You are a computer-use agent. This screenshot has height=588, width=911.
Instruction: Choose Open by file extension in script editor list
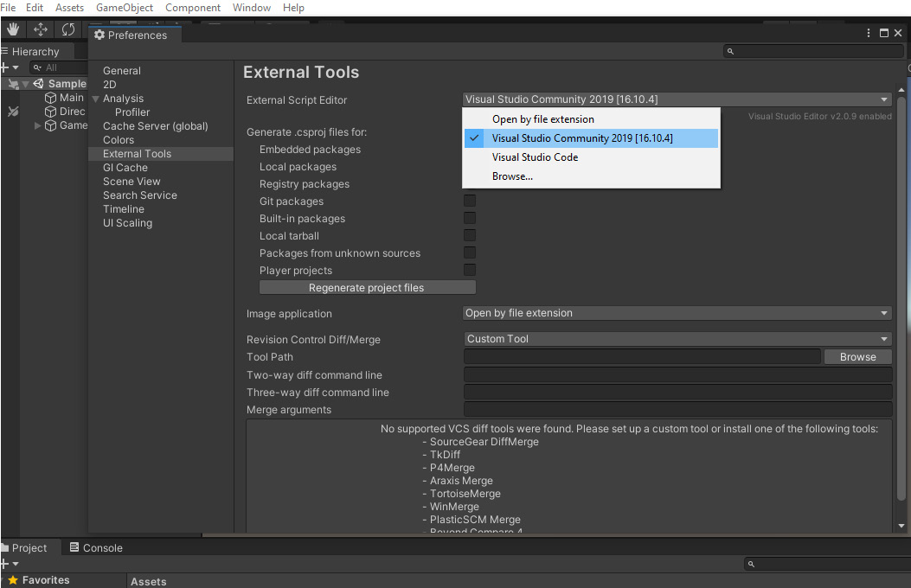pos(591,119)
